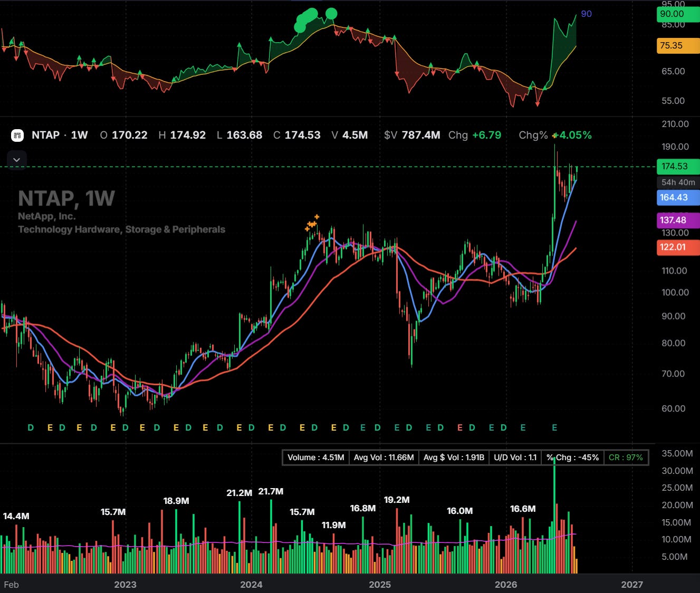The width and height of the screenshot is (700, 593).
Task: Click the 5.00M volume axis tick
Action: click(675, 557)
